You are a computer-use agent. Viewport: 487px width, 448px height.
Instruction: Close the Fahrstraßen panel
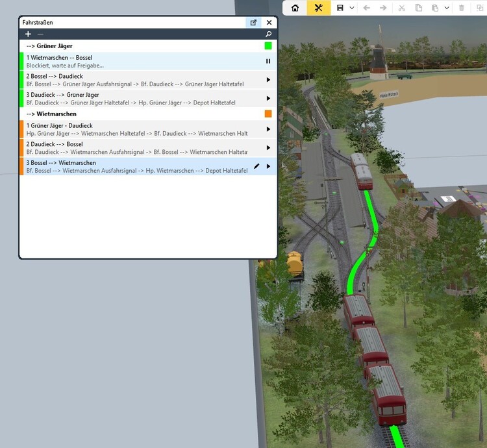pos(269,22)
